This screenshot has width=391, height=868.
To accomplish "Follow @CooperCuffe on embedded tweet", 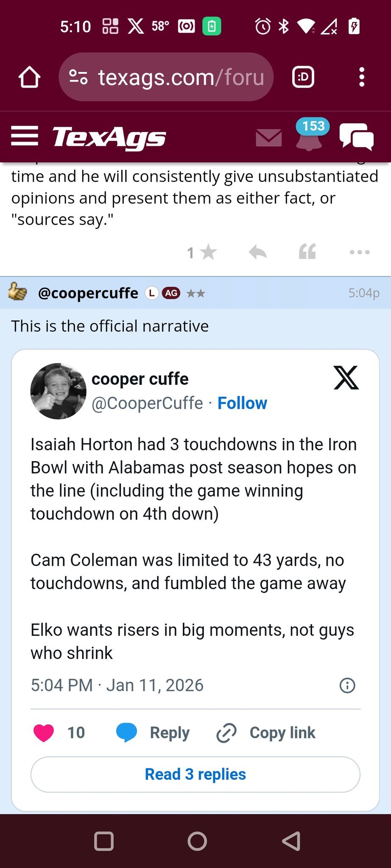I will point(242,403).
